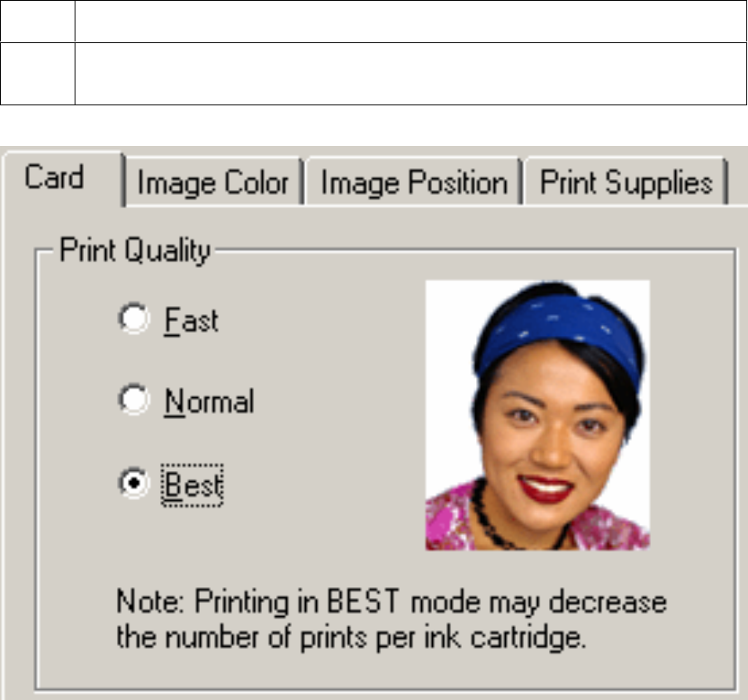Select the Best print quality radio button
The height and width of the screenshot is (700, 748).
[x=133, y=484]
